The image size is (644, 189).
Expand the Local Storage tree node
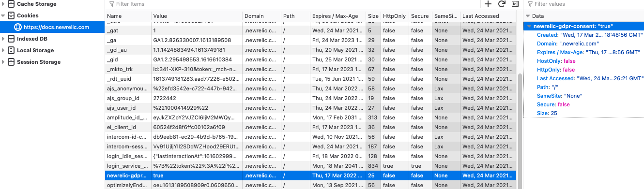(3, 50)
